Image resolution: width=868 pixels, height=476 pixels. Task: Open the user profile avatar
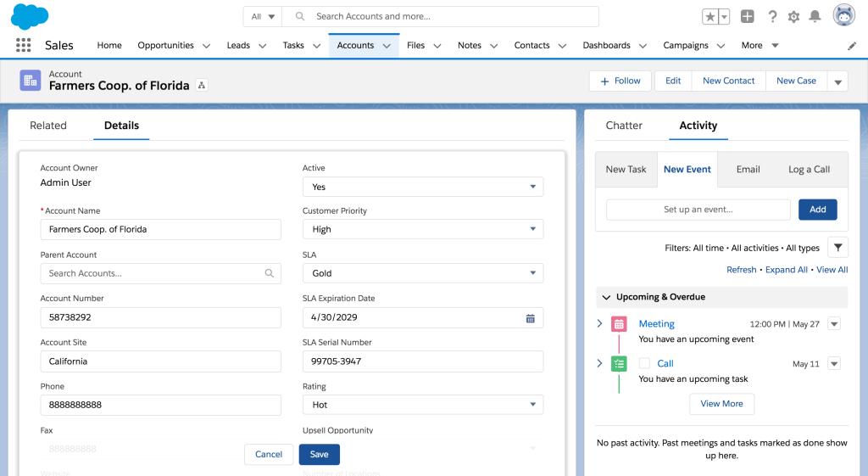(x=843, y=16)
